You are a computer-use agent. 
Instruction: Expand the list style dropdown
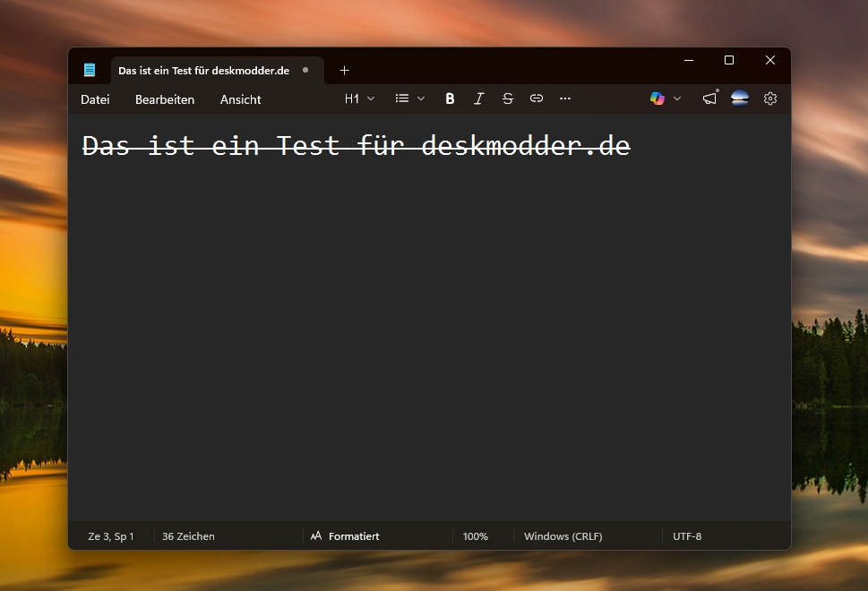pyautogui.click(x=410, y=98)
